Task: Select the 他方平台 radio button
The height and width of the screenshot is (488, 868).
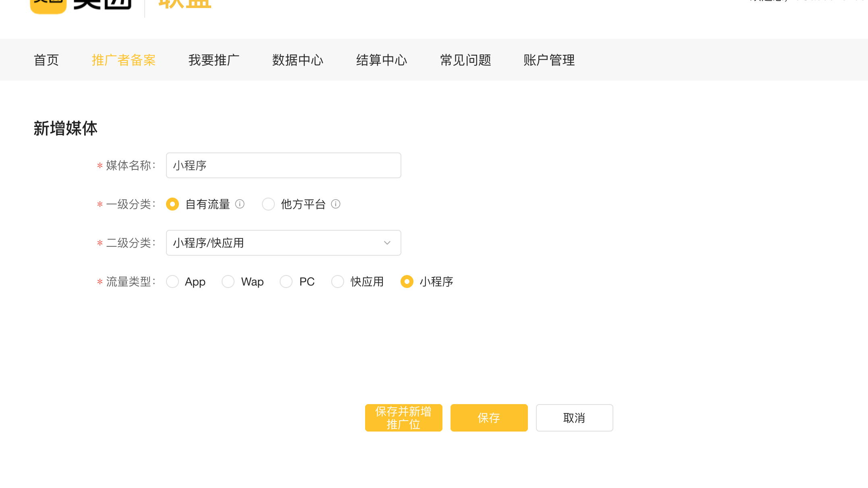Action: pyautogui.click(x=268, y=204)
